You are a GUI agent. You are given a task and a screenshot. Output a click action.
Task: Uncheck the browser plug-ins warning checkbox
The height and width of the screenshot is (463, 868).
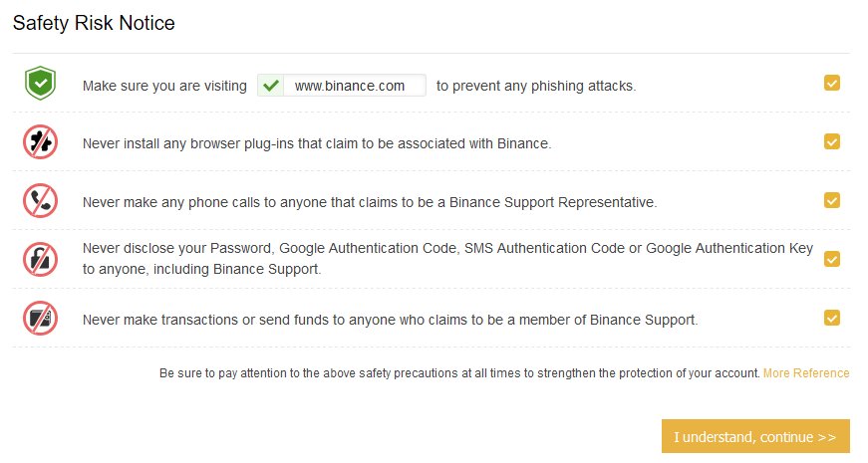[832, 141]
